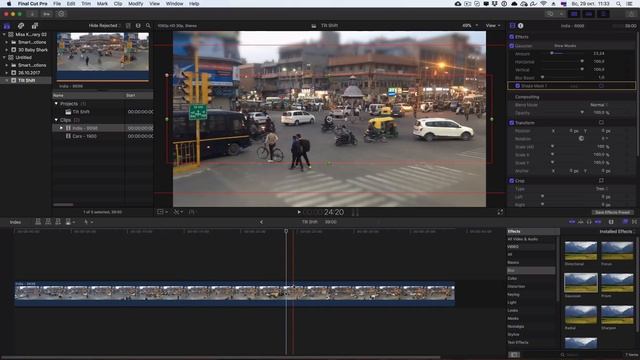Image resolution: width=640 pixels, height=360 pixels.
Task: Click the browser grouping options icon
Action: coord(138,26)
